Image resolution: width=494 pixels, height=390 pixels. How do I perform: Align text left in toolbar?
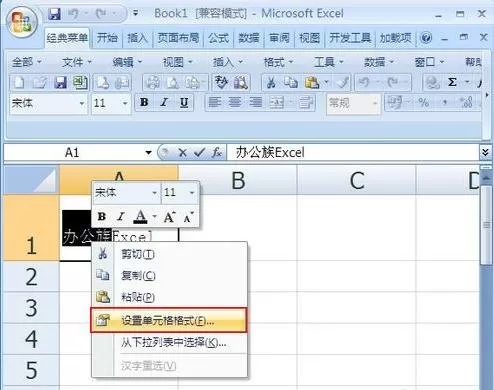[x=214, y=103]
